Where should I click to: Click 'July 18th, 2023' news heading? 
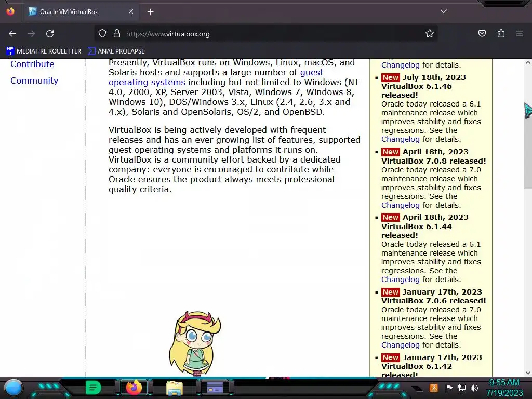[434, 77]
